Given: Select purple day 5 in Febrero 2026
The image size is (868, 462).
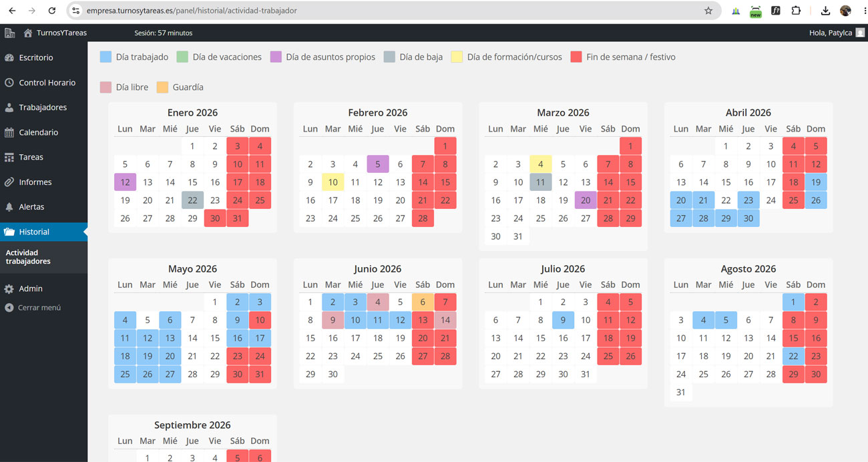Looking at the screenshot, I should [x=378, y=164].
